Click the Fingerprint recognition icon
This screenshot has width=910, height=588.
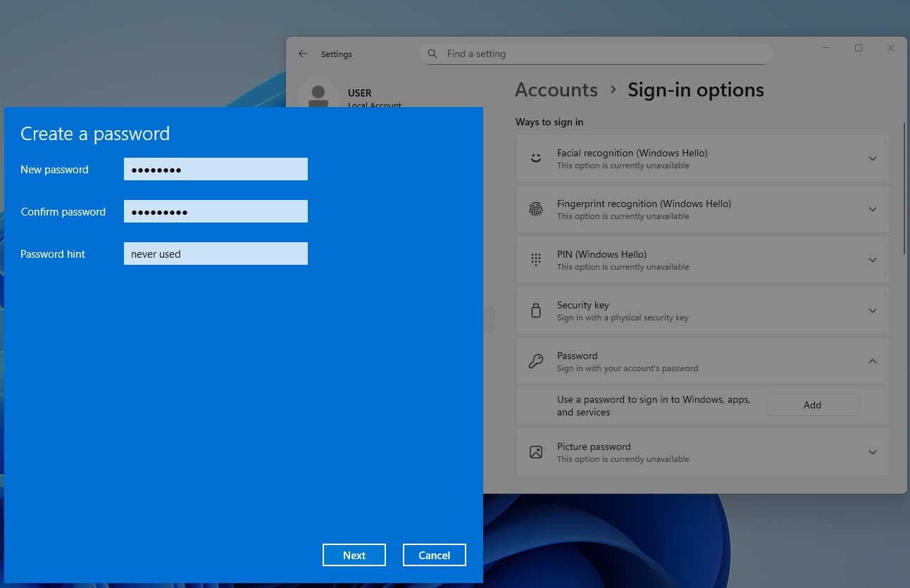[536, 208]
